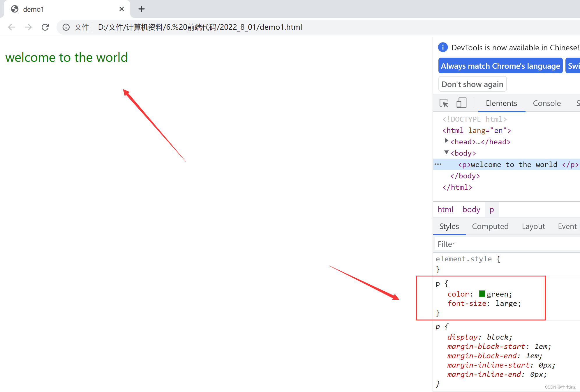Open the green color swatch picker

point(482,294)
